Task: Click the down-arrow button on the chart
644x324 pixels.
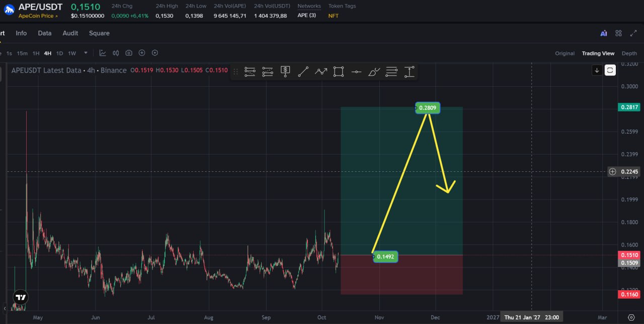Action: [597, 71]
